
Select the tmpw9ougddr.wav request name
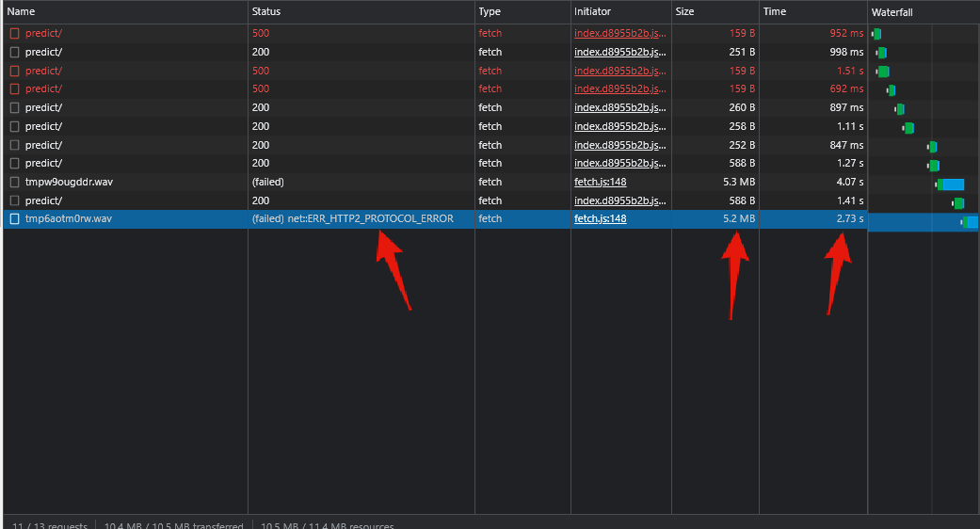pos(69,183)
